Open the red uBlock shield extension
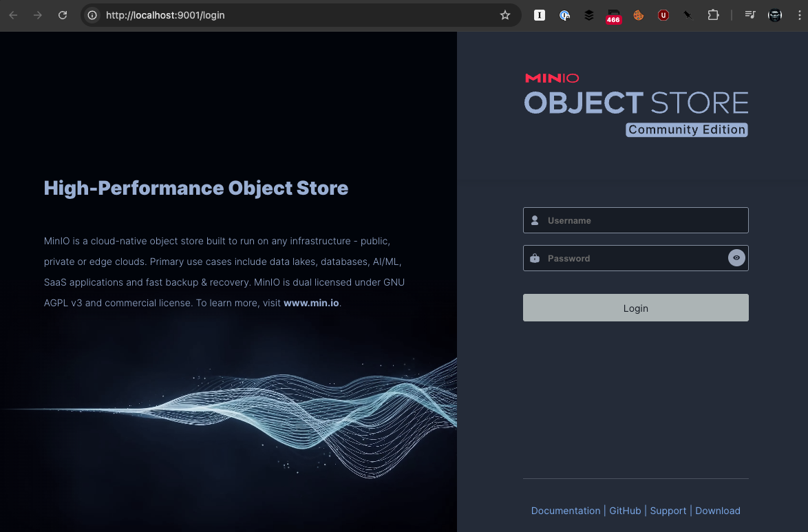Image resolution: width=808 pixels, height=532 pixels. coord(663,15)
